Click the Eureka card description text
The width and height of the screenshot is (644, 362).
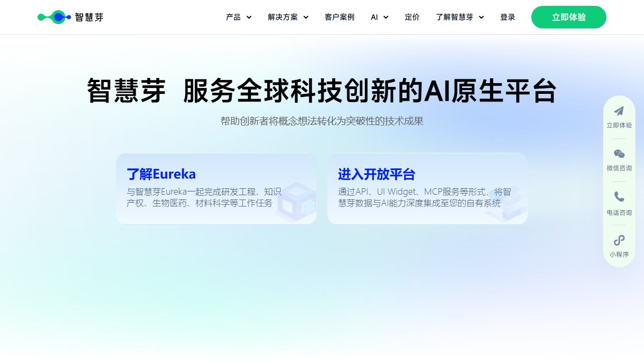204,197
